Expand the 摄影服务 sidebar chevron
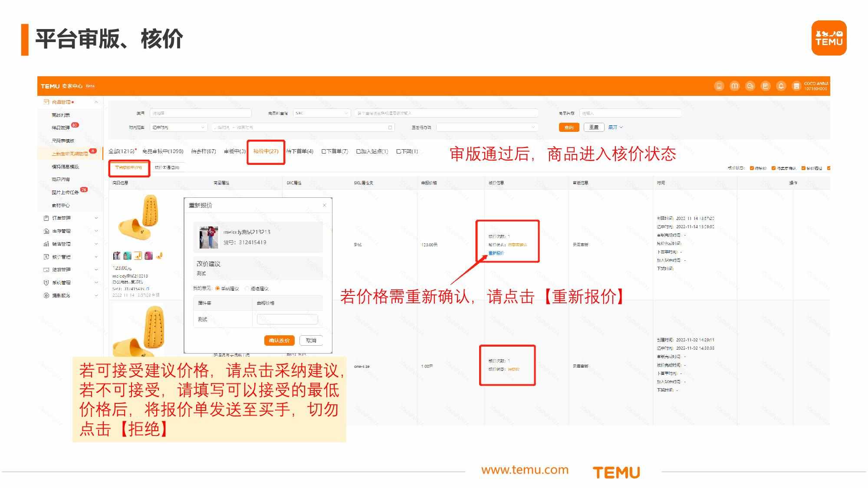 96,295
